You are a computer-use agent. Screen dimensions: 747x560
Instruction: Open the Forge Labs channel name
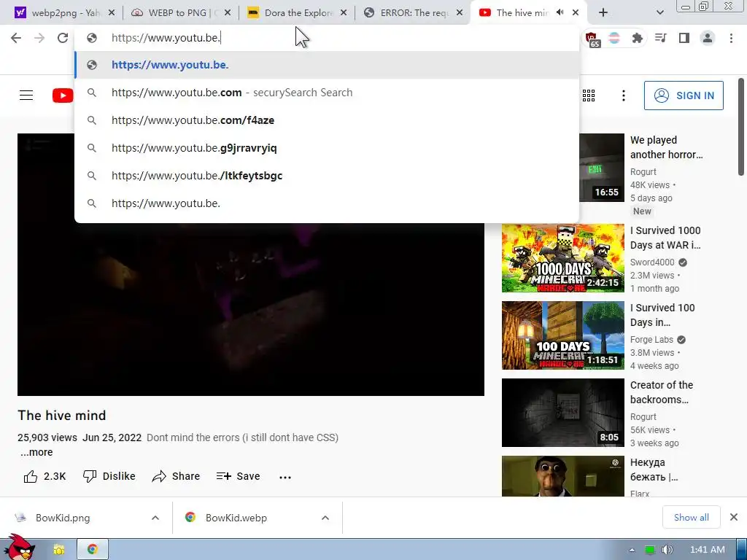651,340
